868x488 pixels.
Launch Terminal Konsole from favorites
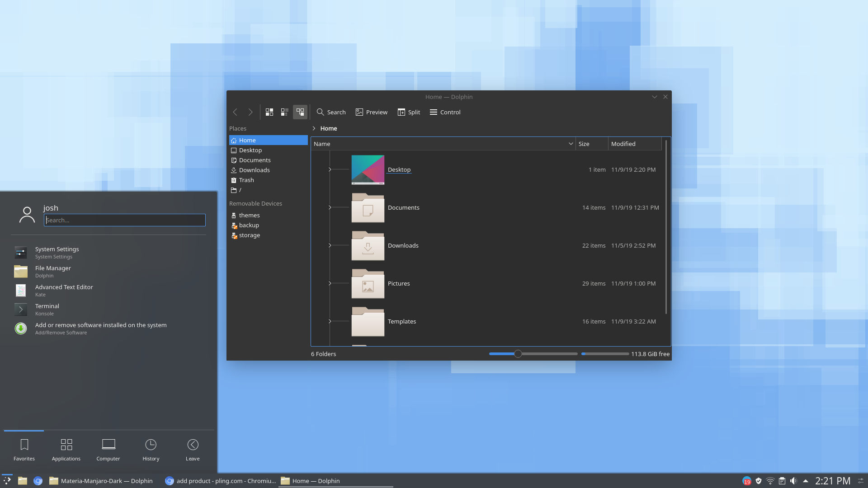click(108, 310)
